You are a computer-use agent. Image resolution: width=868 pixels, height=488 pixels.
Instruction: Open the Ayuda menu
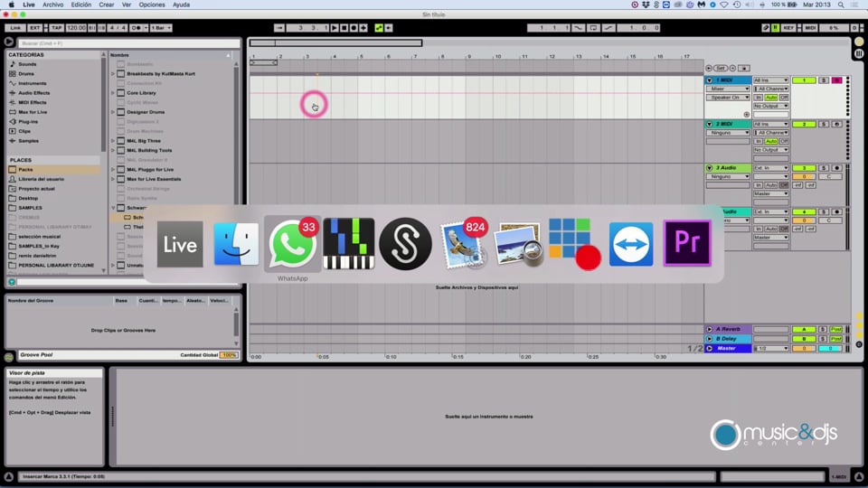pyautogui.click(x=181, y=5)
